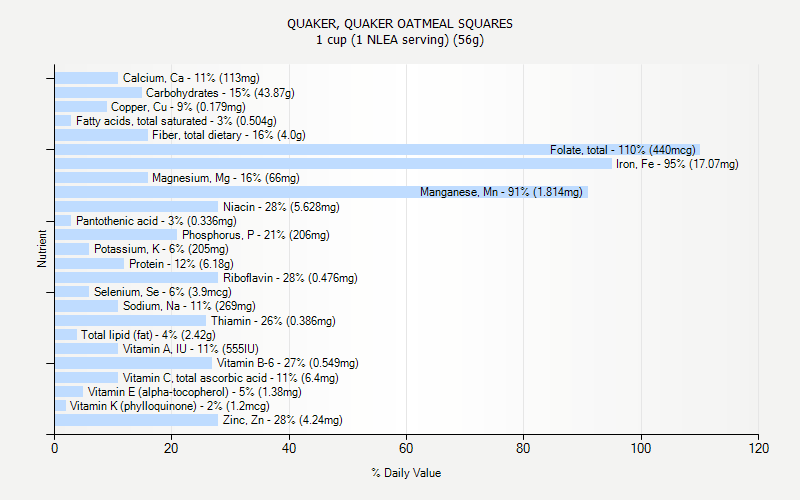The width and height of the screenshot is (800, 500).
Task: Select 'Fiber, total dietary - 16% (4.0g)' label
Action: point(229,135)
